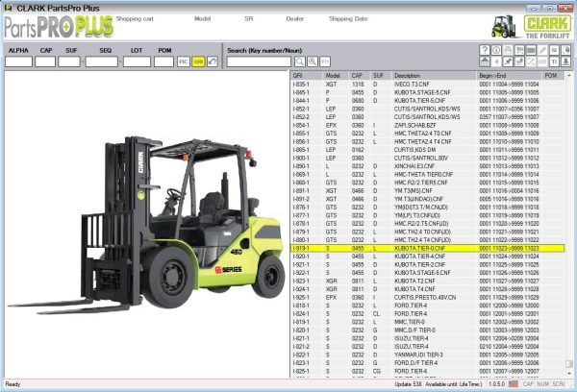This screenshot has width=577, height=392.
Task: Sort by the Description column header
Action: 434,75
